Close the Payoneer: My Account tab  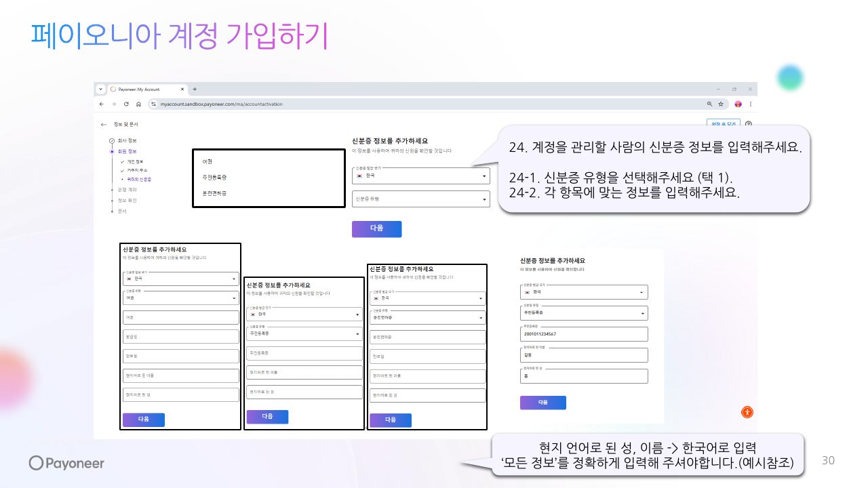pos(182,89)
